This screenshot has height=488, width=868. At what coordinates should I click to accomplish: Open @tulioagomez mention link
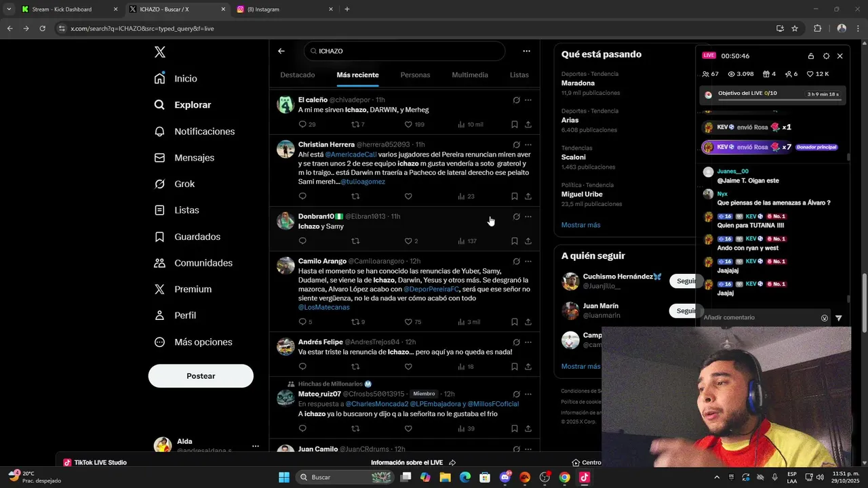tap(363, 182)
